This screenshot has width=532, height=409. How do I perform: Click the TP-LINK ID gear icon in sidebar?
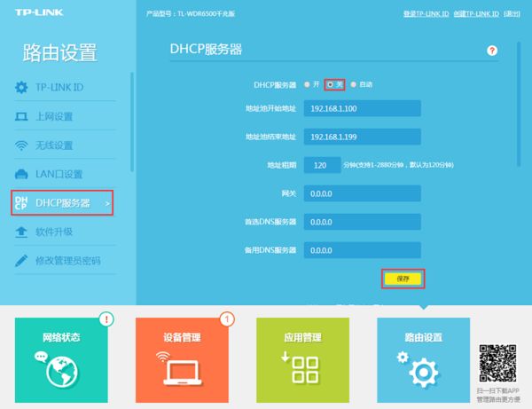[22, 88]
